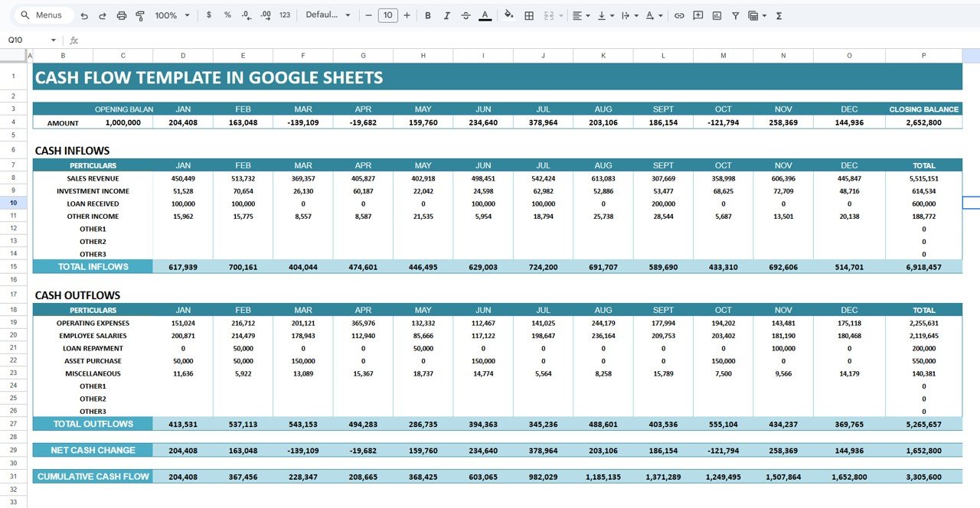Open the horizontal alignment dropdown
The height and width of the screenshot is (508, 980).
click(x=582, y=15)
